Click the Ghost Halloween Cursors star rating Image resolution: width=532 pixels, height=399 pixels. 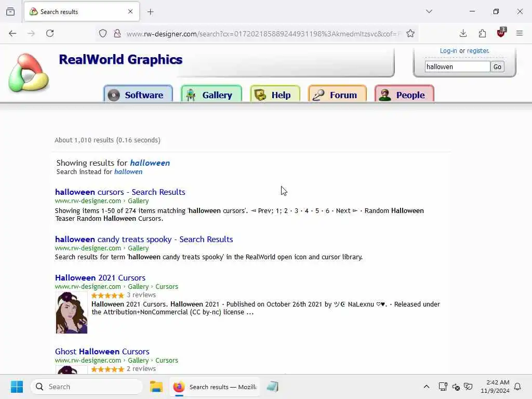click(x=108, y=369)
